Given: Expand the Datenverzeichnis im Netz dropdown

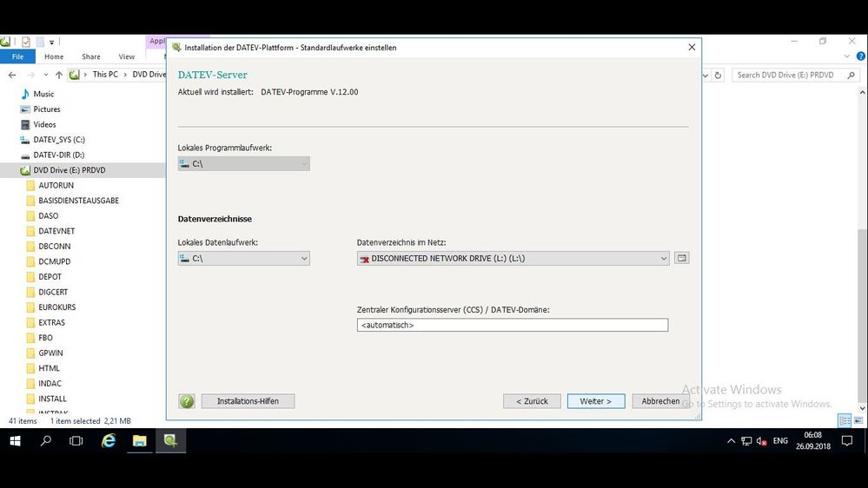Looking at the screenshot, I should click(663, 259).
